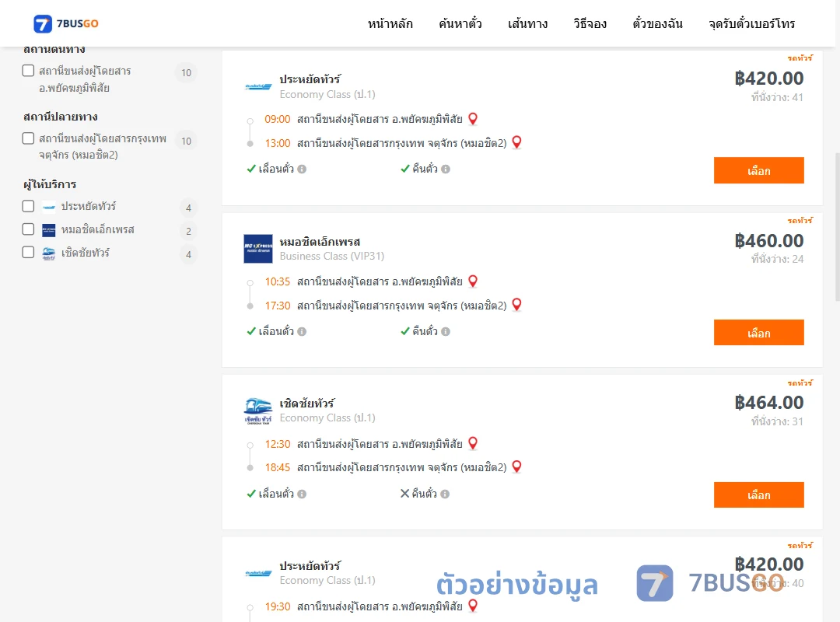Click the 7BUSGO logo icon
840x622 pixels.
(43, 23)
